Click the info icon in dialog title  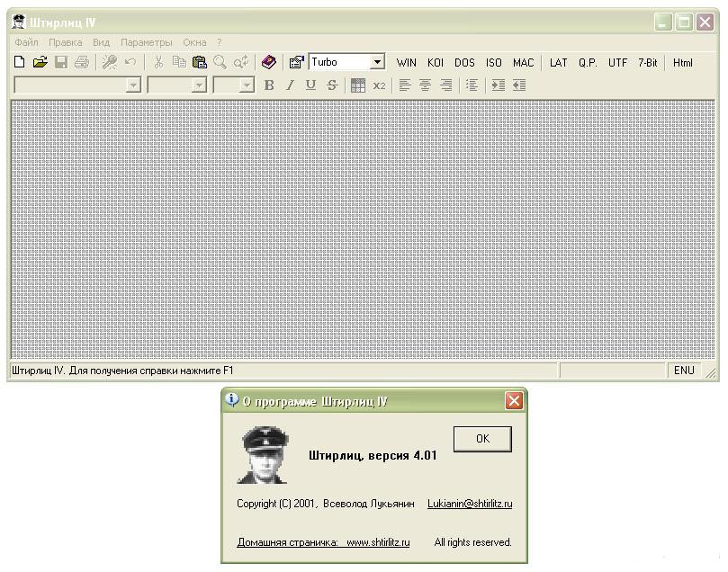[x=231, y=400]
